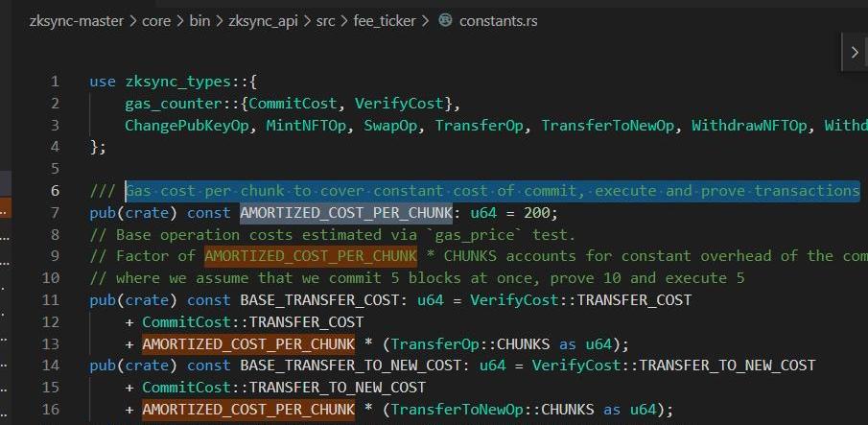Click the Rust file icon beside constants.rs
Image resolution: width=868 pixels, height=425 pixels.
(445, 20)
